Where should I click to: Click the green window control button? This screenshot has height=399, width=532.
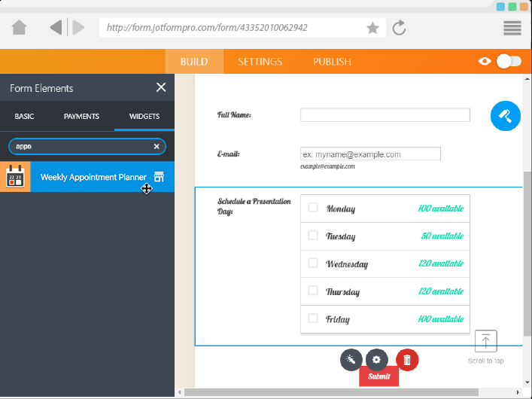click(512, 7)
